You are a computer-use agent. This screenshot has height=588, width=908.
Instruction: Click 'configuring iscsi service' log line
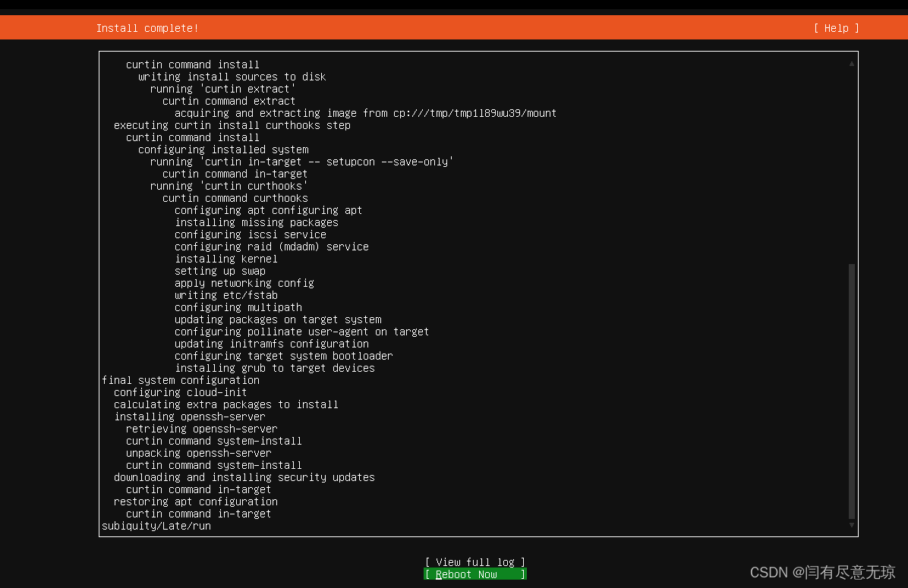[251, 234]
